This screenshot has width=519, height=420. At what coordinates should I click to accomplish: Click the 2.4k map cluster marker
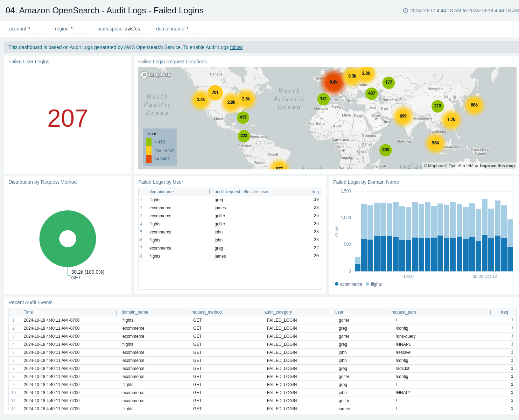pyautogui.click(x=201, y=99)
